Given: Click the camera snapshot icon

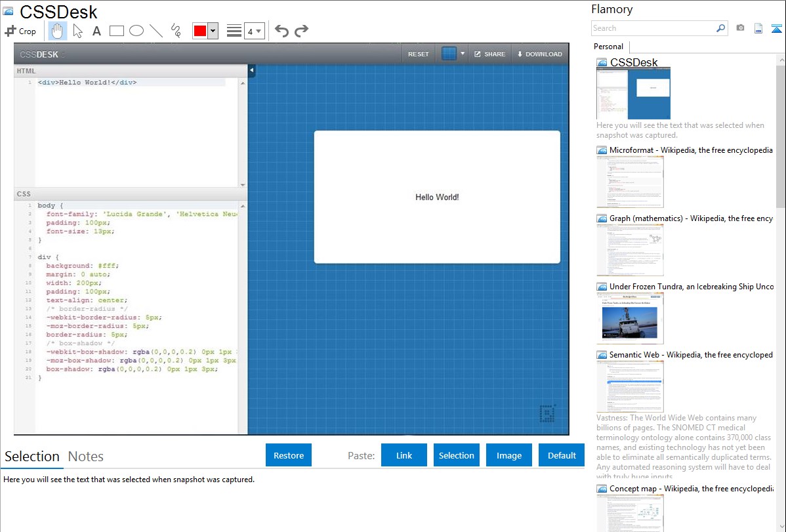Looking at the screenshot, I should 740,28.
